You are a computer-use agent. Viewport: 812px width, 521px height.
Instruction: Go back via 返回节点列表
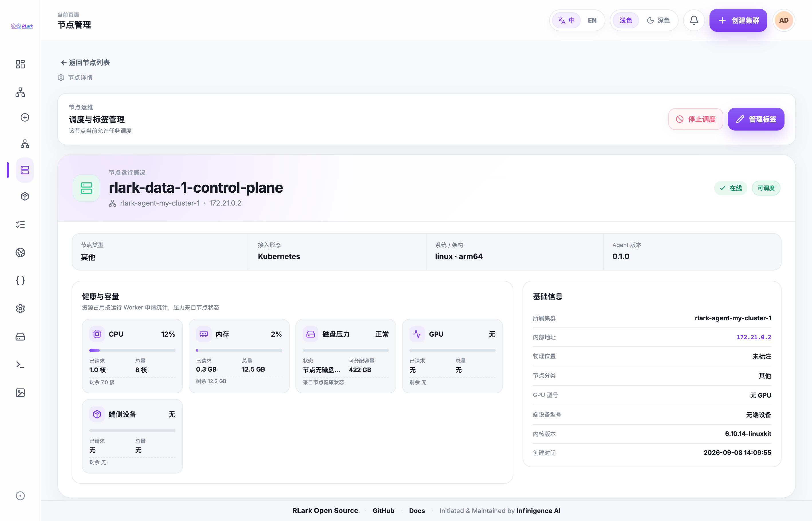point(85,63)
